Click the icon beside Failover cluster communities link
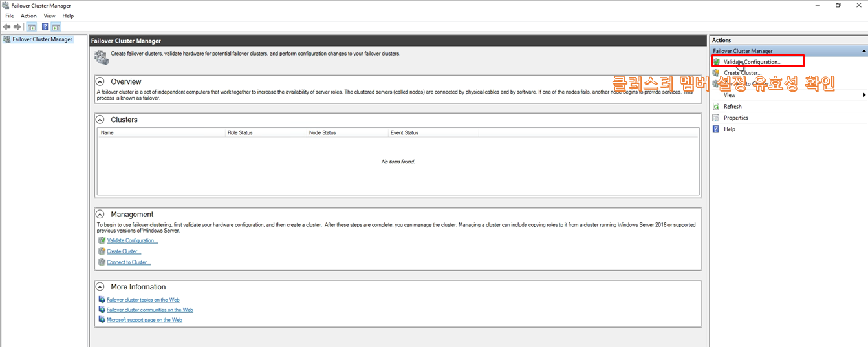This screenshot has width=868, height=347. tap(102, 310)
